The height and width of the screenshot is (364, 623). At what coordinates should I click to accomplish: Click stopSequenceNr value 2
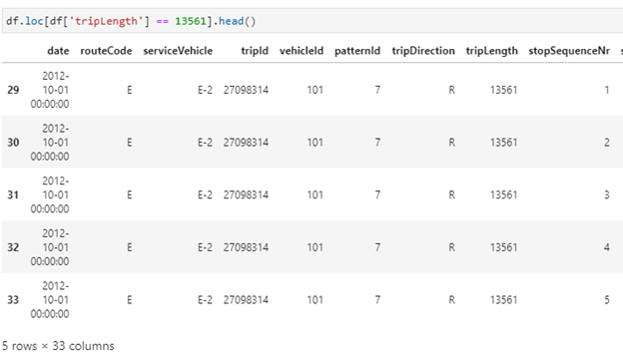[x=607, y=143]
